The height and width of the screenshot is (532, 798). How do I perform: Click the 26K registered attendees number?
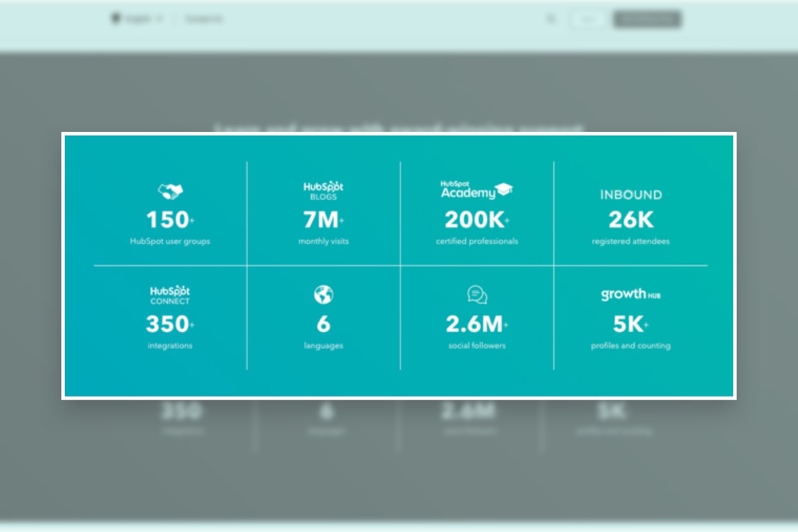click(x=630, y=220)
